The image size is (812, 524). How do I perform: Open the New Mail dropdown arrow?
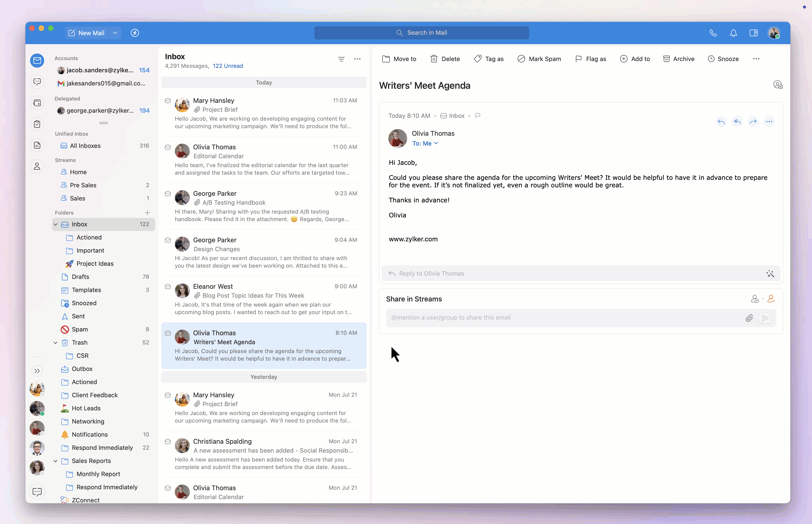tap(115, 33)
